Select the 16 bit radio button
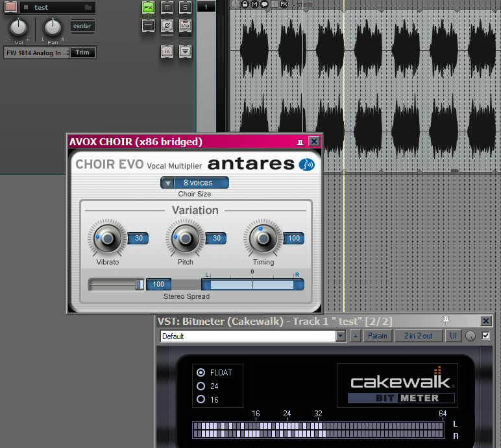The image size is (501, 448). tap(201, 399)
